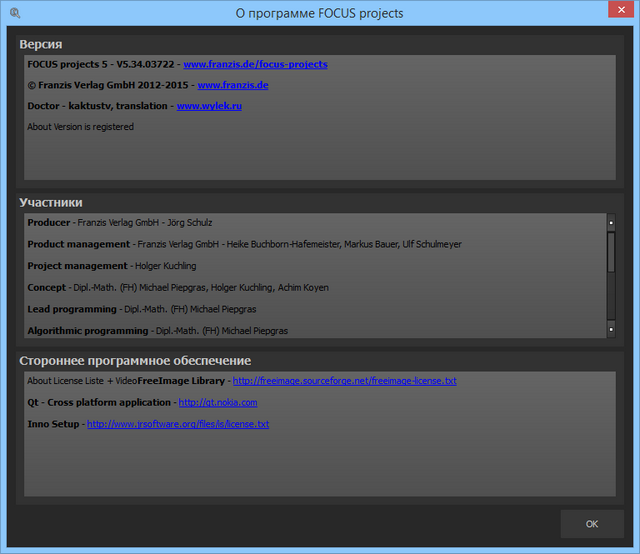This screenshot has width=640, height=554.
Task: Open the qt.nokia.com link
Action: [x=218, y=402]
